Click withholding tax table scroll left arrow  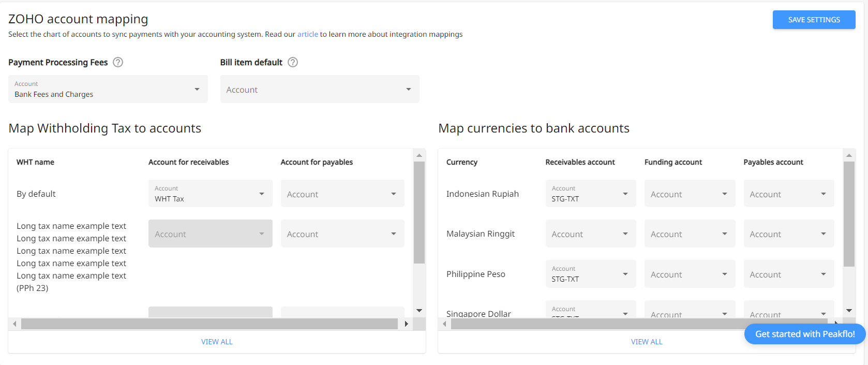(x=14, y=324)
